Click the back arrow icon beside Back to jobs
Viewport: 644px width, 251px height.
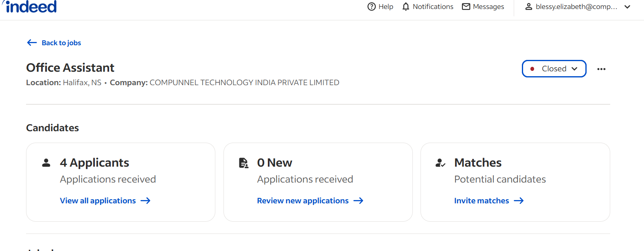[32, 43]
